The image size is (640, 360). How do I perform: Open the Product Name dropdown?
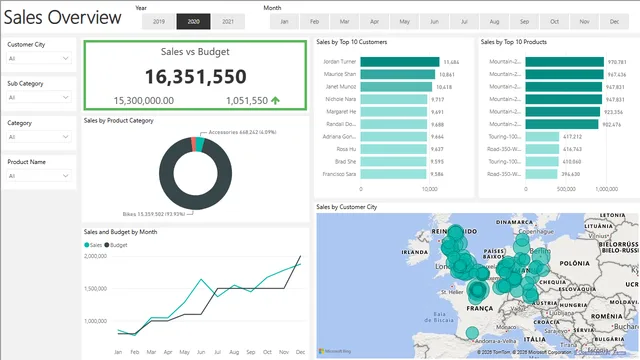point(39,176)
